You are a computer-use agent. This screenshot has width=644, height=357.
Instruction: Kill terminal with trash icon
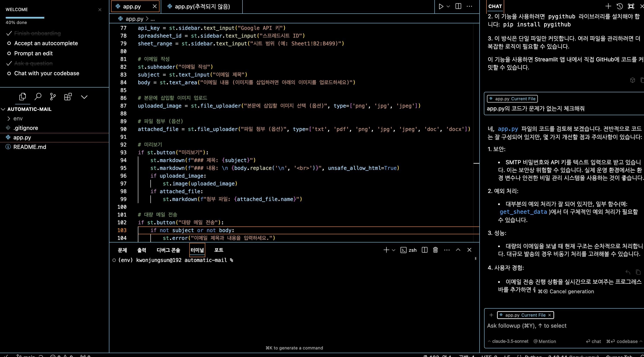pos(435,250)
